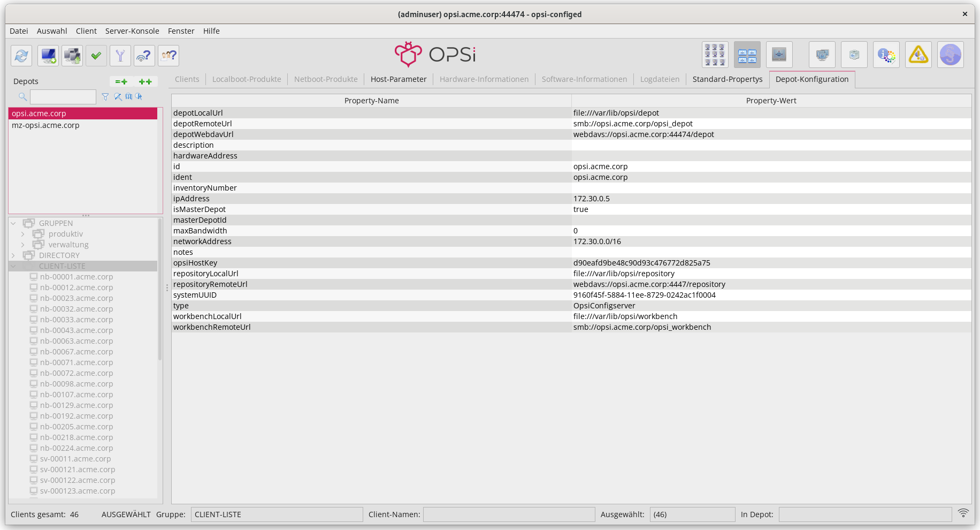Click the Hardware-Informationen tab
The height and width of the screenshot is (530, 980).
click(484, 79)
